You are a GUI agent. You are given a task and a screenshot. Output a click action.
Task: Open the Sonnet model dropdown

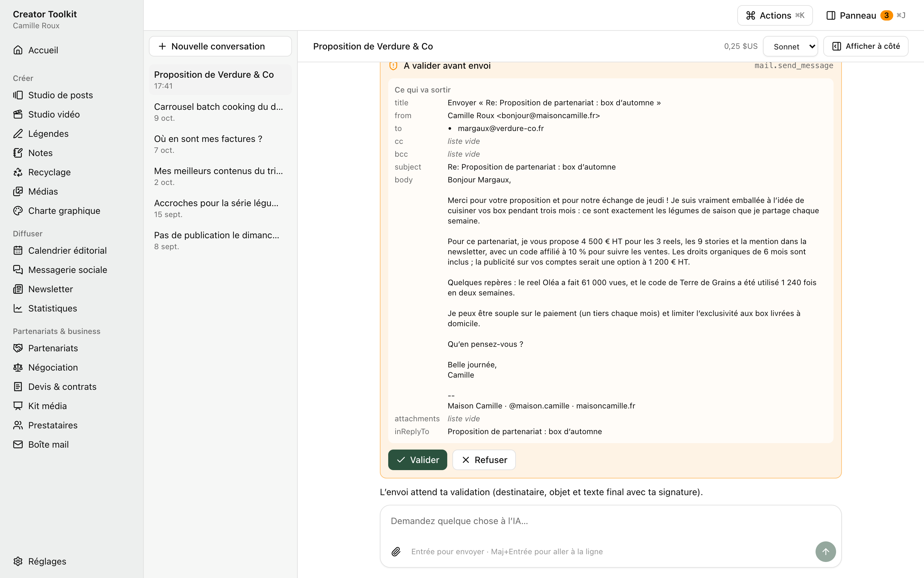[x=790, y=46]
